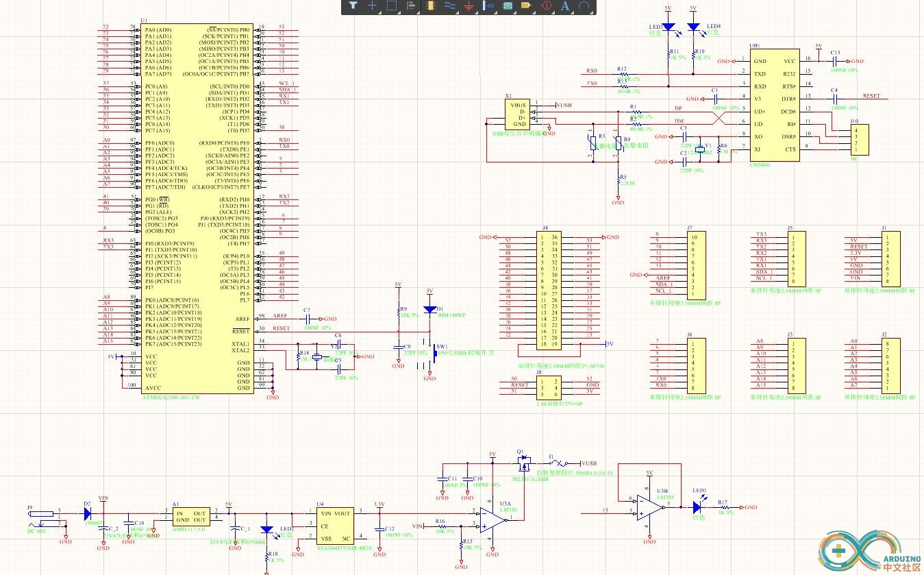Click the R5 resistor designator
The width and height of the screenshot is (924, 575).
[x=623, y=178]
